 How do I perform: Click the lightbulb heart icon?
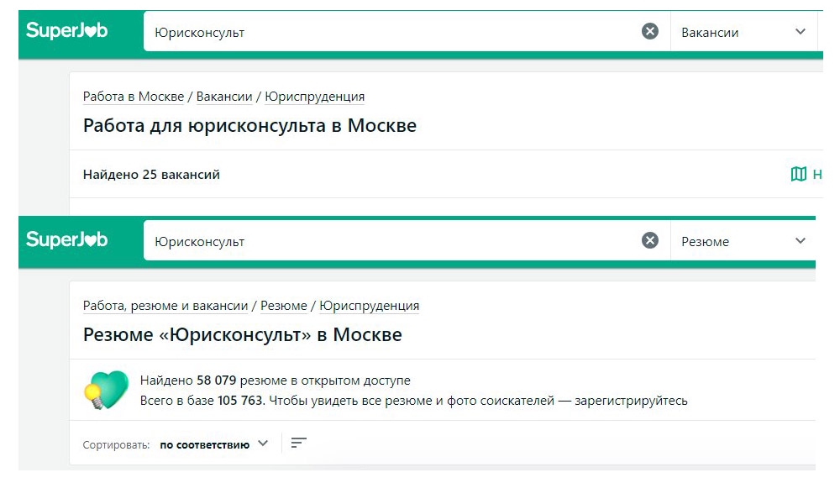[106, 391]
